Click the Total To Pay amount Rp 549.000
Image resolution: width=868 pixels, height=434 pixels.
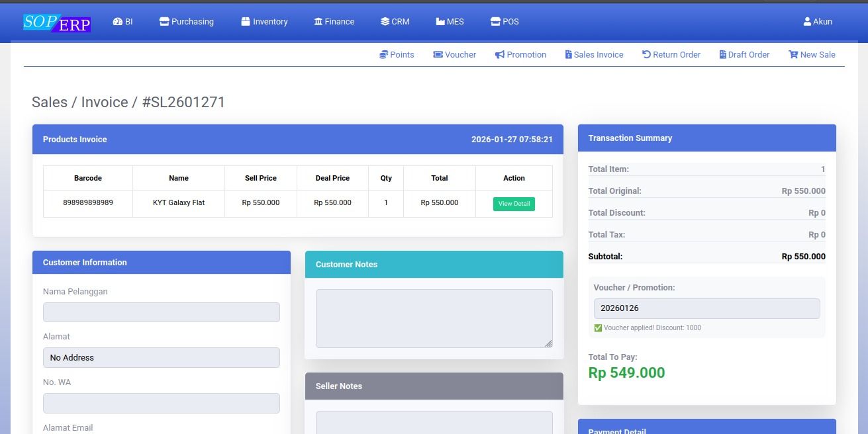[x=626, y=373]
